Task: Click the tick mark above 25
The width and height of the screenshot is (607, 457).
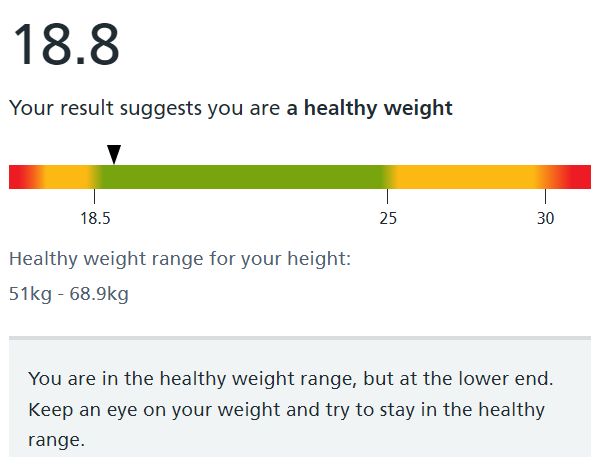Action: [x=388, y=196]
